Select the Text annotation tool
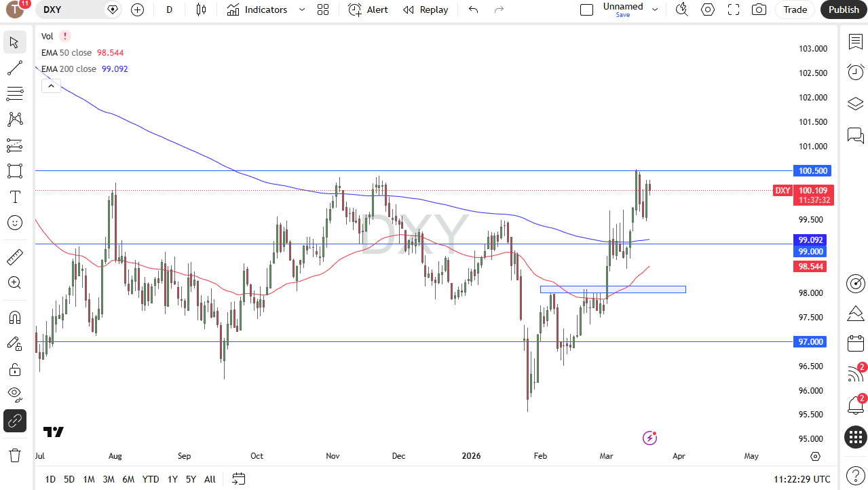The width and height of the screenshot is (868, 490). [15, 197]
